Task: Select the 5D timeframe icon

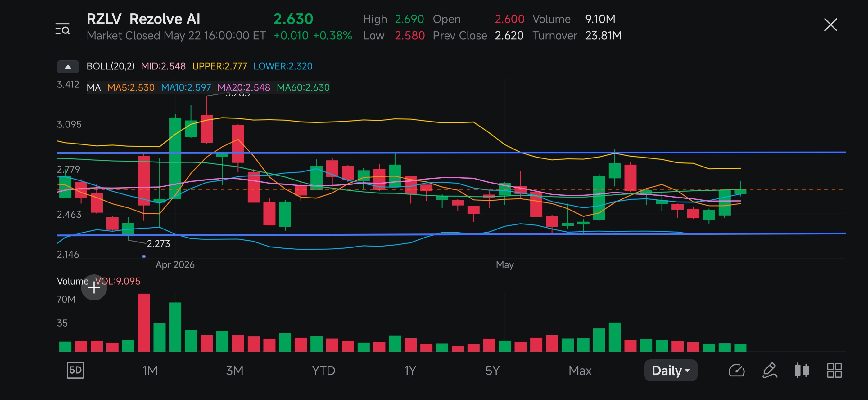Action: pos(75,370)
